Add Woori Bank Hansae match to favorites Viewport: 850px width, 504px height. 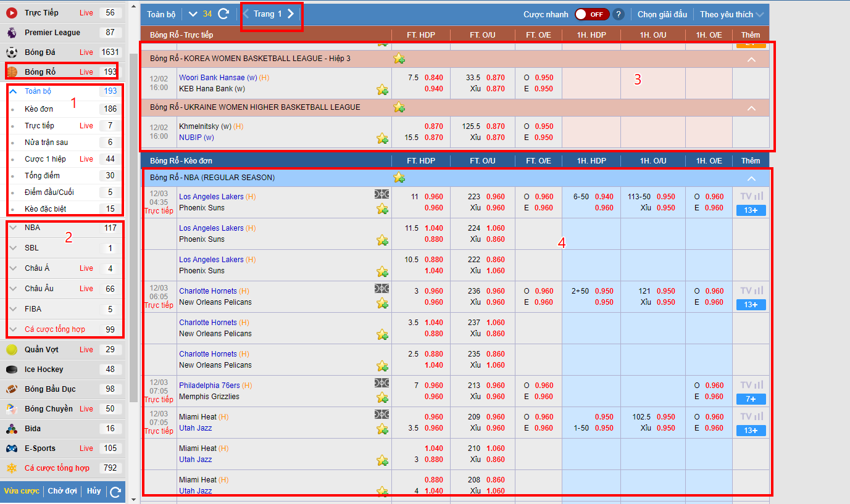tap(383, 89)
